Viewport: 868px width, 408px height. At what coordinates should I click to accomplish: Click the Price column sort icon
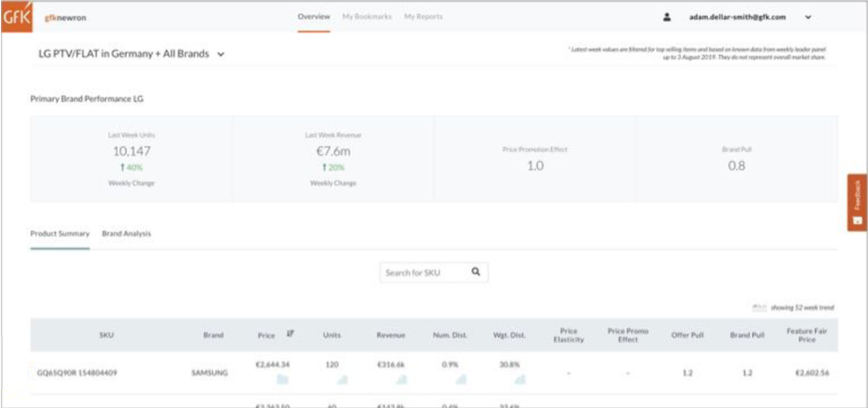tap(290, 334)
